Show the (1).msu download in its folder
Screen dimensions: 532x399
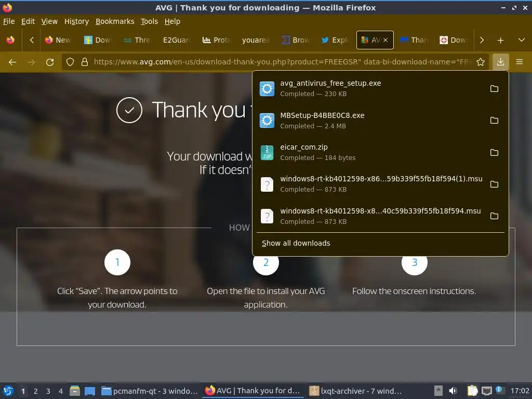[x=495, y=184]
